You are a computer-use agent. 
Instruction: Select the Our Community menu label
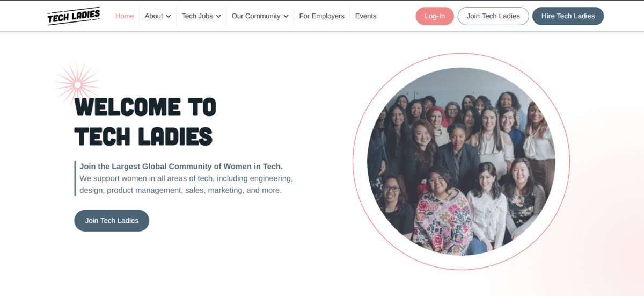click(x=256, y=16)
